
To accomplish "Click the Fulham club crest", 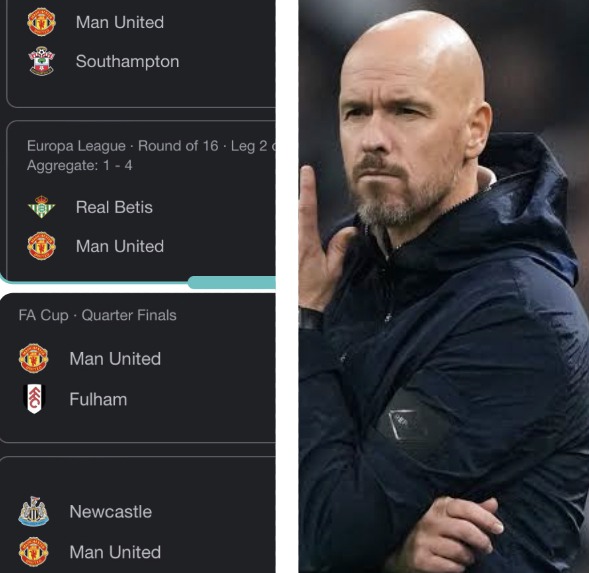I will click(34, 399).
